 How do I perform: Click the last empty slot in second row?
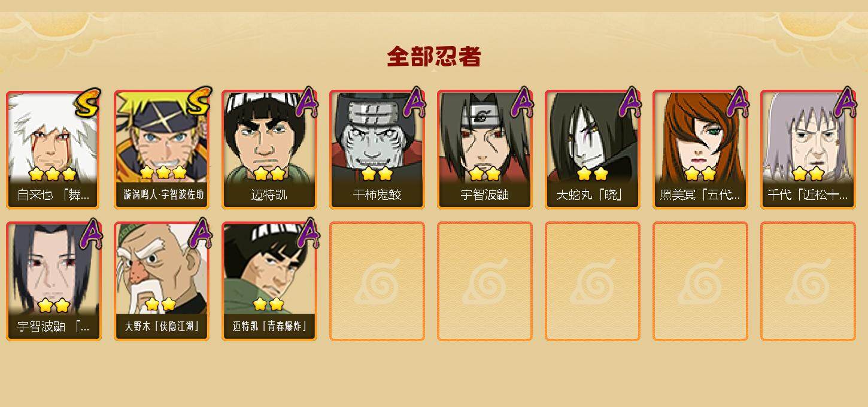[808, 281]
